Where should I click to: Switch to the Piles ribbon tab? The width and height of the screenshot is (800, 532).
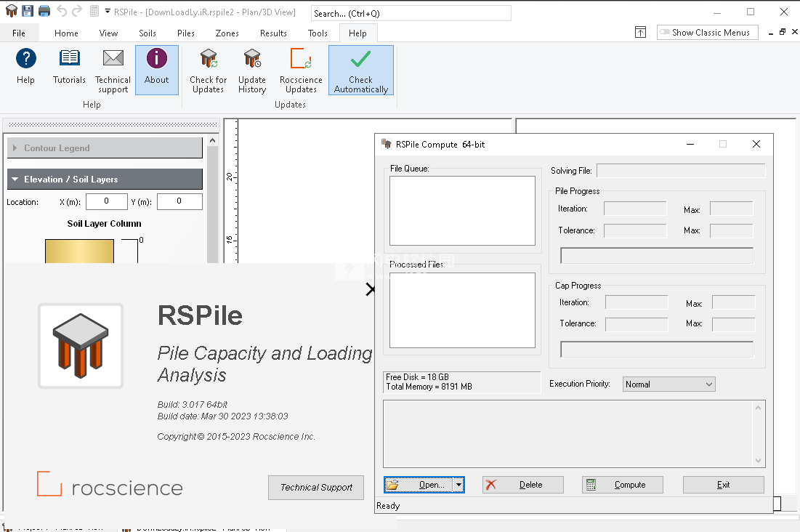pyautogui.click(x=186, y=33)
